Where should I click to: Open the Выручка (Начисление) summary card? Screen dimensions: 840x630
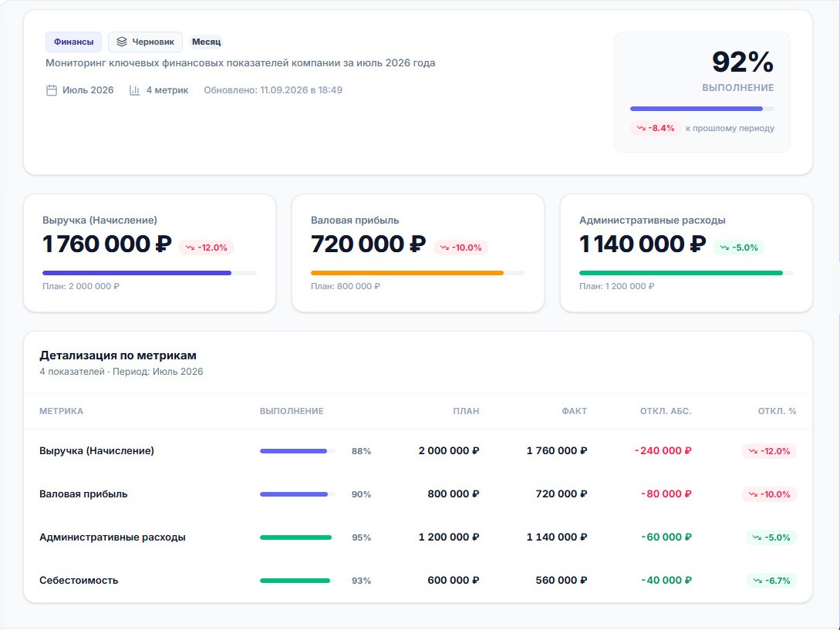[150, 253]
